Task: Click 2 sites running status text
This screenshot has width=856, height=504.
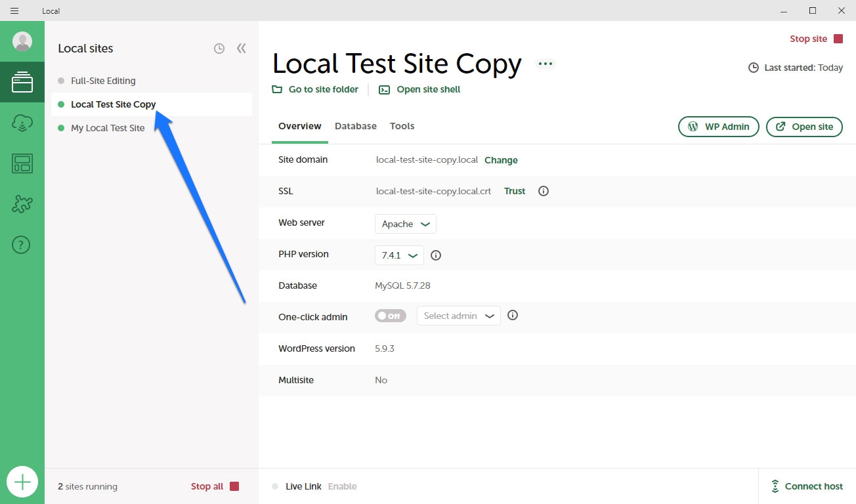Action: (x=87, y=486)
